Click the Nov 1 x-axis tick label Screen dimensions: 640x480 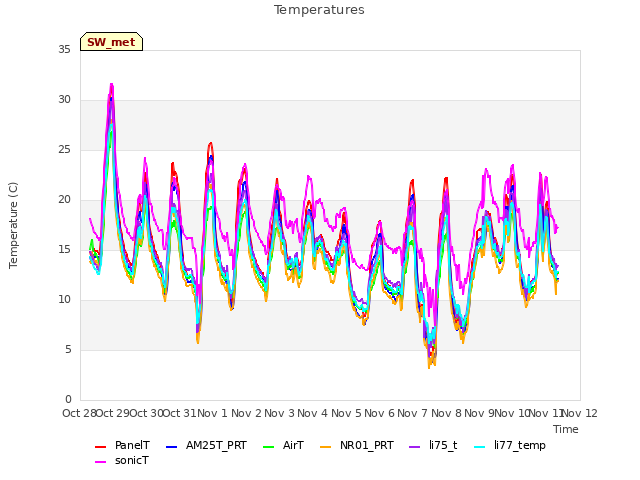click(x=212, y=413)
